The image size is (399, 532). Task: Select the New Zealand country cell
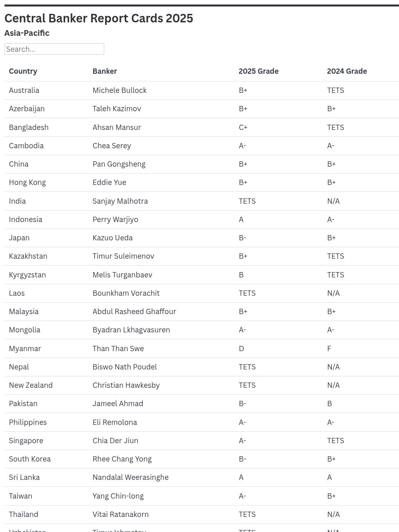click(31, 385)
